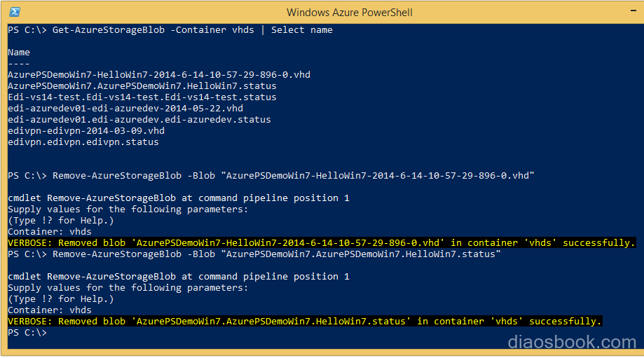The image size is (644, 358).
Task: Click the first Remove-AzureStorageBlob command
Action: click(271, 176)
